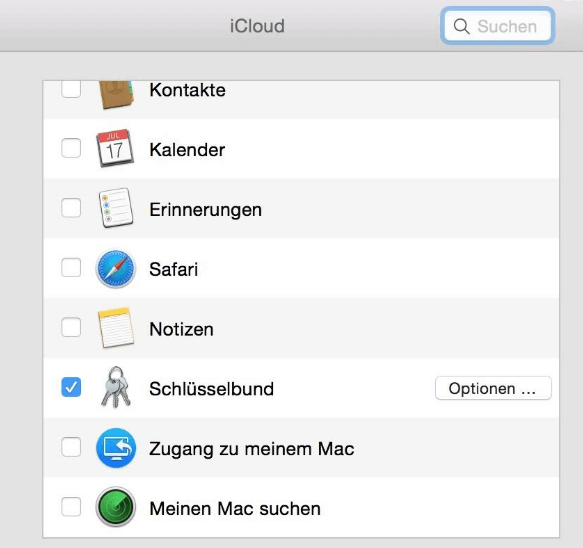Tick the Erinnerungen checkbox
Screen dimensions: 583x548
[71, 207]
